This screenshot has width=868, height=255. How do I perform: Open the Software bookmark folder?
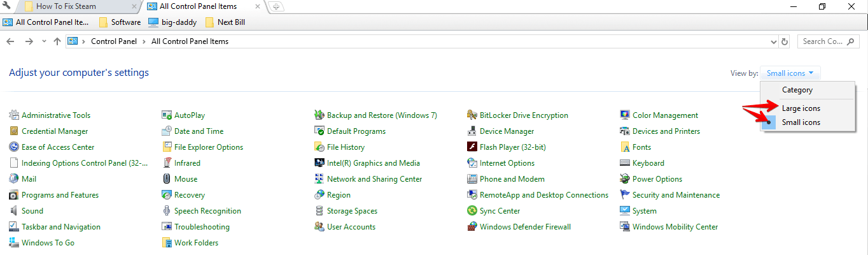pos(120,22)
